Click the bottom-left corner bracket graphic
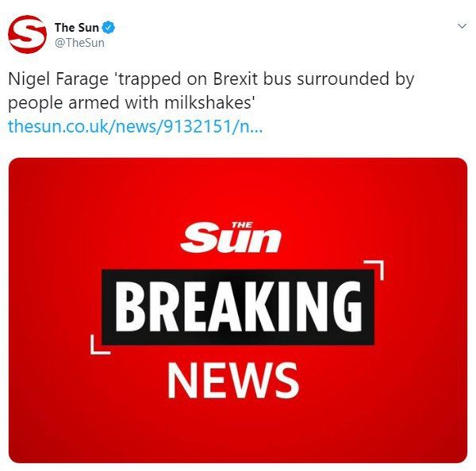Viewport: 476px width, 471px height. point(101,344)
